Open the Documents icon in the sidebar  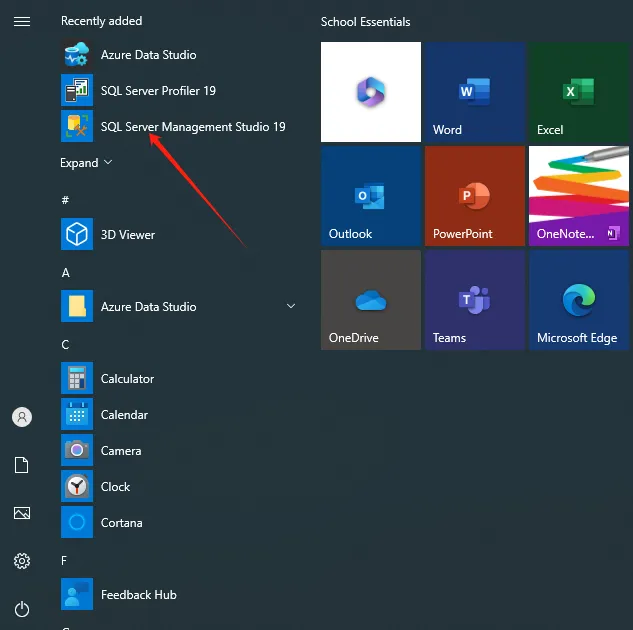[x=22, y=465]
